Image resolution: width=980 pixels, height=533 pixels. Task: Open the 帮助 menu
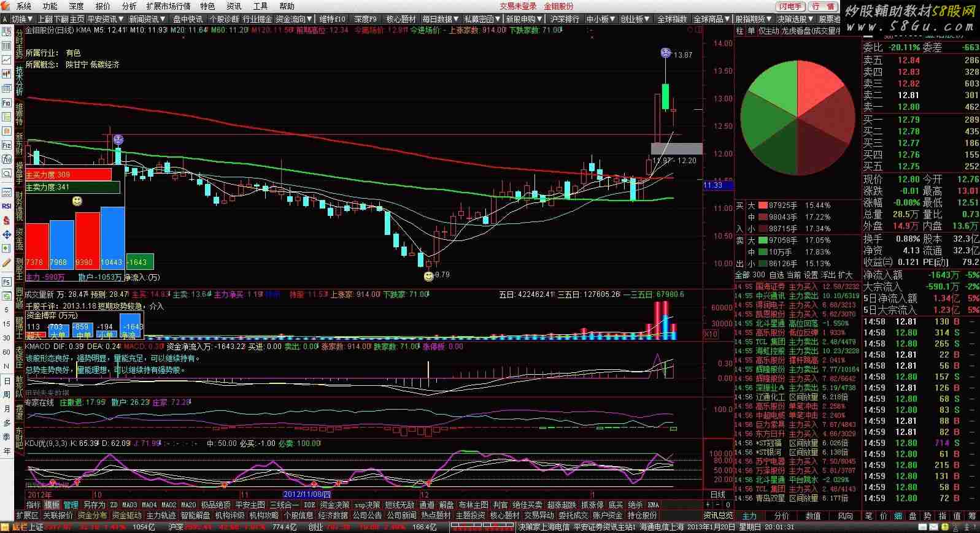click(x=287, y=6)
